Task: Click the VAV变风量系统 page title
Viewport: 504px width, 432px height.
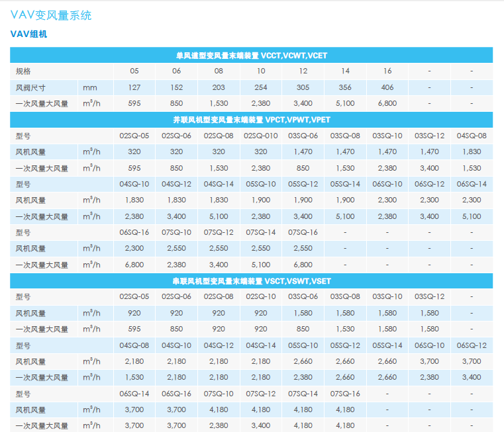Action: pyautogui.click(x=51, y=15)
